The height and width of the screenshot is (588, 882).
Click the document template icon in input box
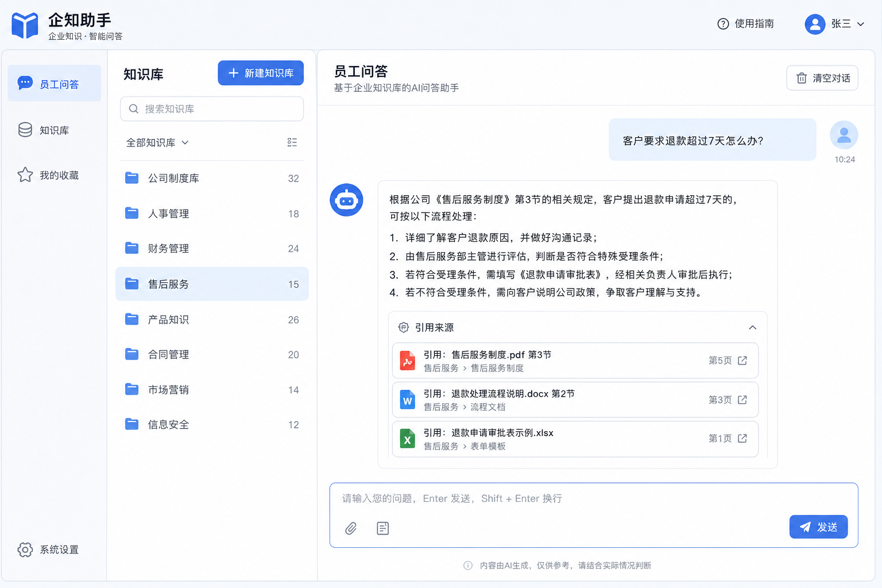point(383,528)
